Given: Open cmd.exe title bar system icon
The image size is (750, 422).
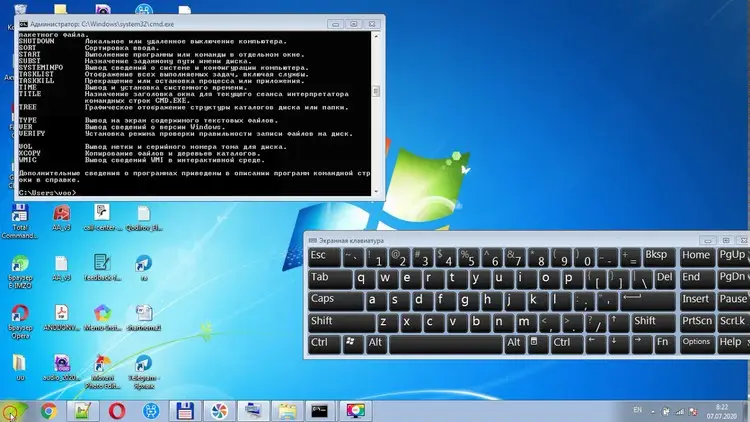Looking at the screenshot, I should (x=23, y=24).
